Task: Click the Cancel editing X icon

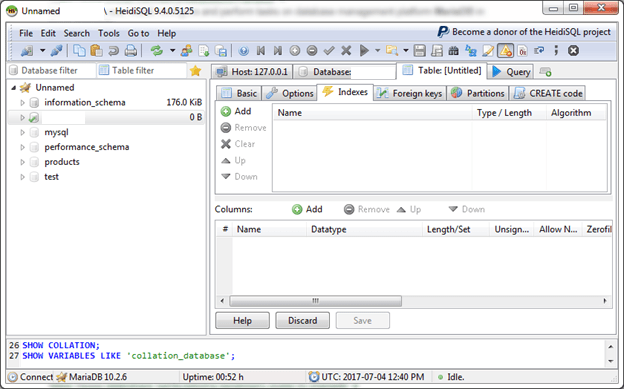Action: pyautogui.click(x=346, y=51)
